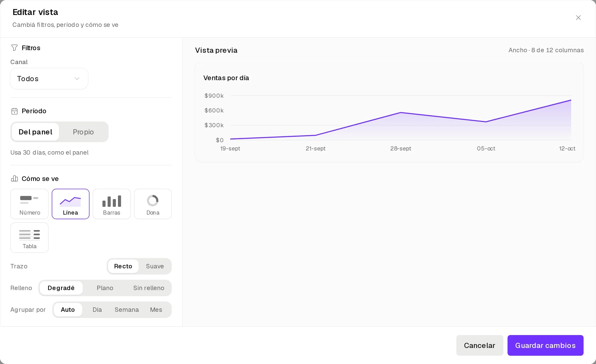This screenshot has width=596, height=364.
Task: Click the $300k axis label
Action: [x=214, y=125]
